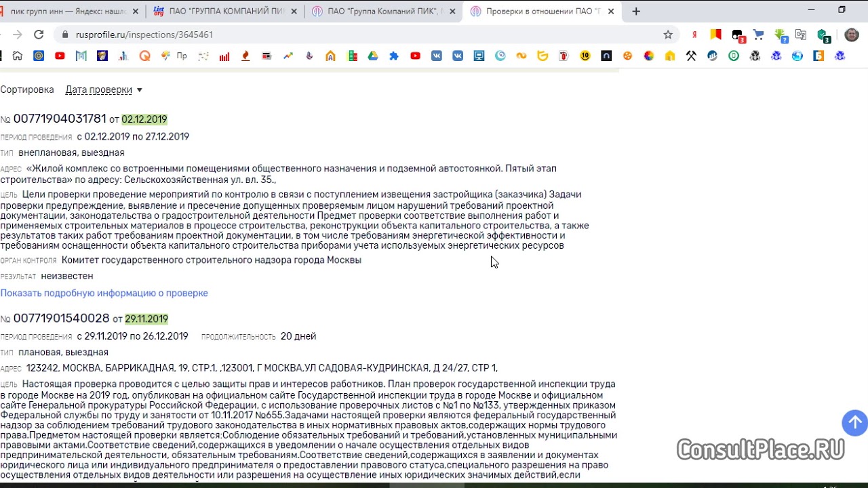The image size is (868, 488).
Task: Open the home bookmark in bookmarks bar
Action: (x=18, y=56)
